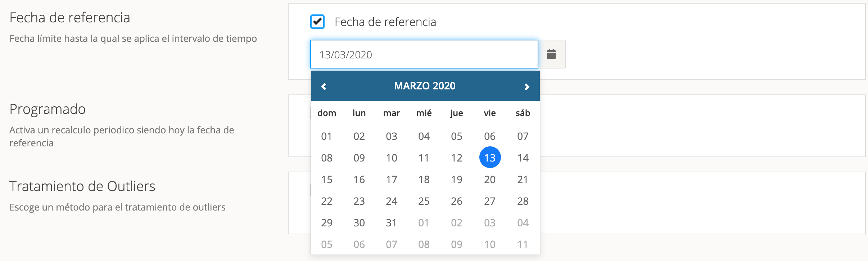Go to previous month arrow
This screenshot has height=261, width=868.
coord(324,87)
